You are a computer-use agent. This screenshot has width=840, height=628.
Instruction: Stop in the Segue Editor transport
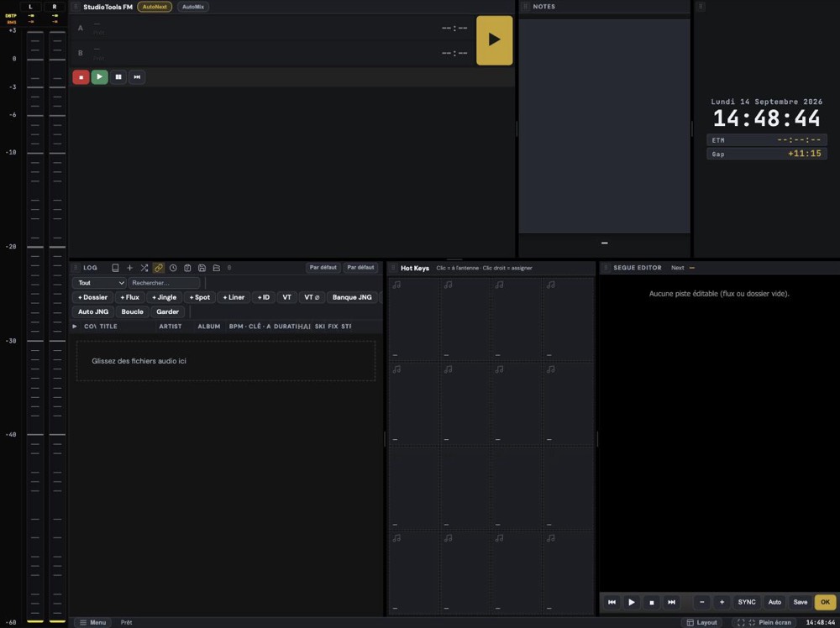point(652,602)
